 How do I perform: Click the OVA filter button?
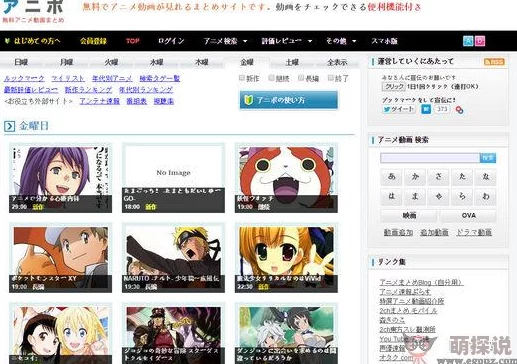468,216
